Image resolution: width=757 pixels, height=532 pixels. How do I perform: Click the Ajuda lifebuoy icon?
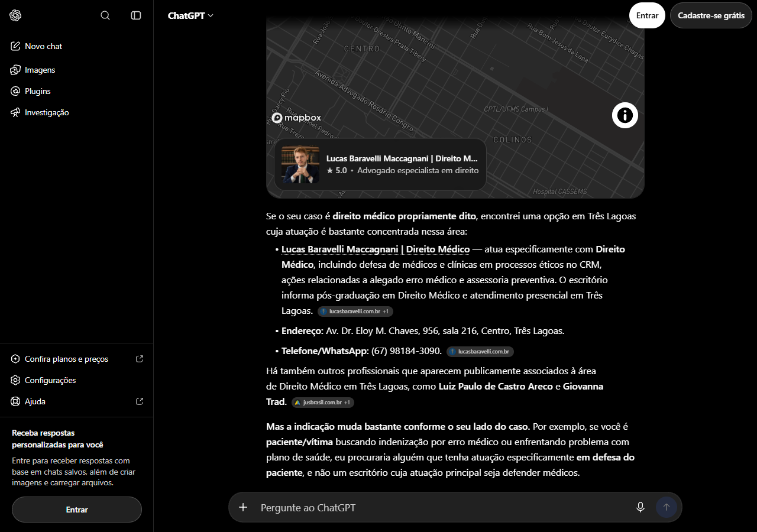pyautogui.click(x=15, y=401)
